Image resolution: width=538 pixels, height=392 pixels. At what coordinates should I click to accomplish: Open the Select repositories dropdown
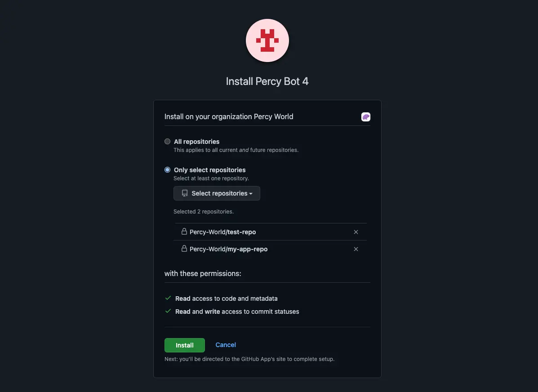pos(217,193)
